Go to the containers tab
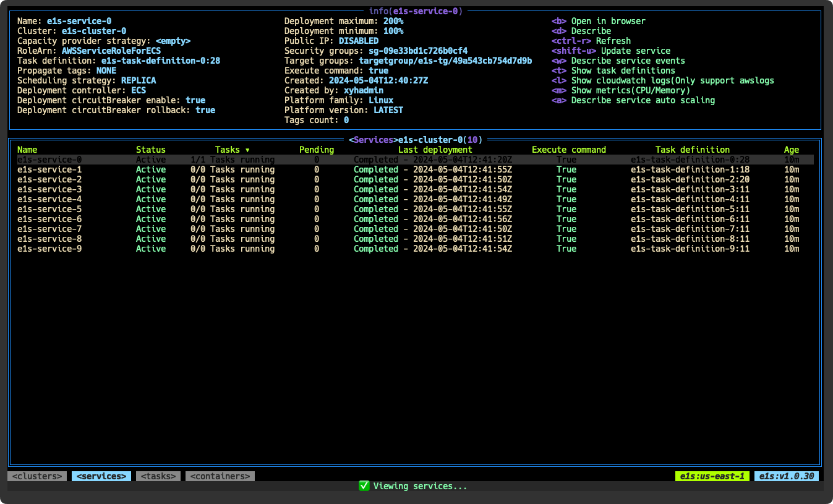Image resolution: width=833 pixels, height=504 pixels. tap(220, 476)
